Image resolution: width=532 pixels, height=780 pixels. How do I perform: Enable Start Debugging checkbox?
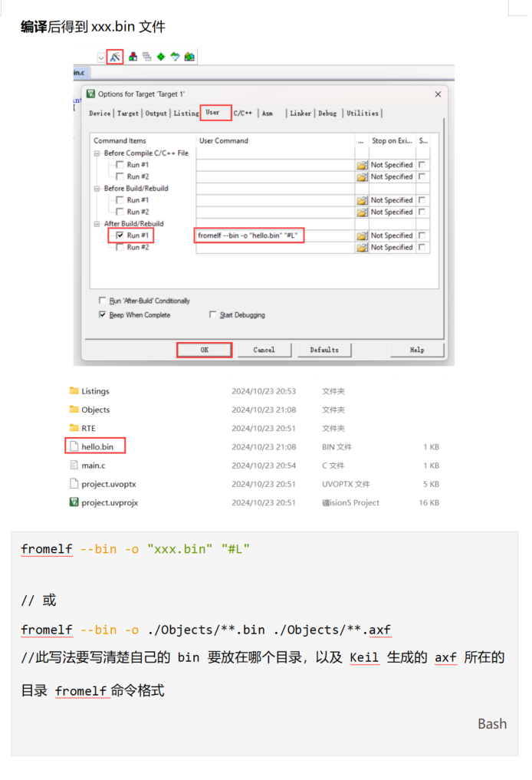[213, 314]
